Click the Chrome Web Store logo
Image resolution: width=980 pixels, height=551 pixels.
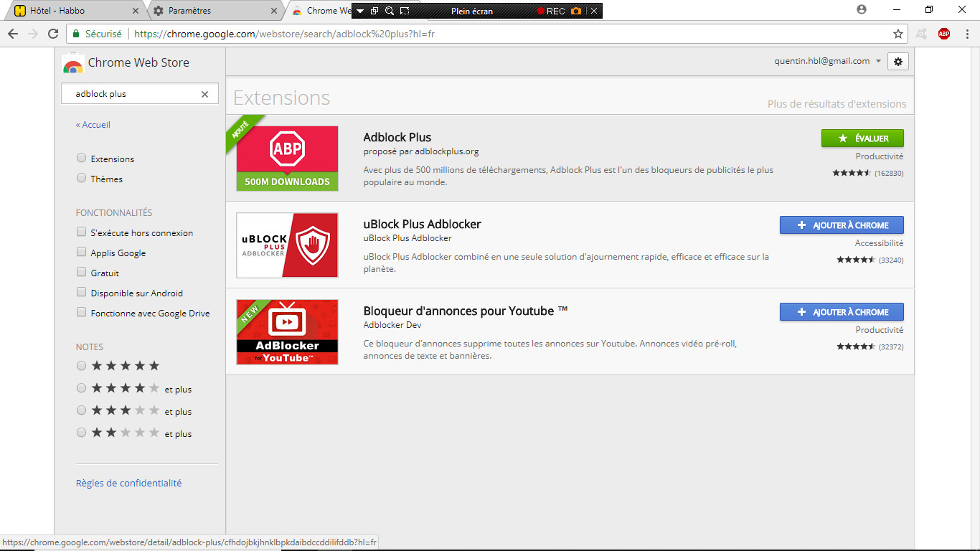coord(72,63)
